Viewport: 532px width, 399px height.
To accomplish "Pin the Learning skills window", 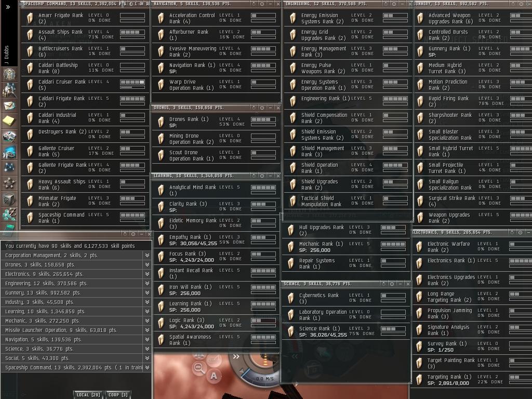I will coord(254,176).
